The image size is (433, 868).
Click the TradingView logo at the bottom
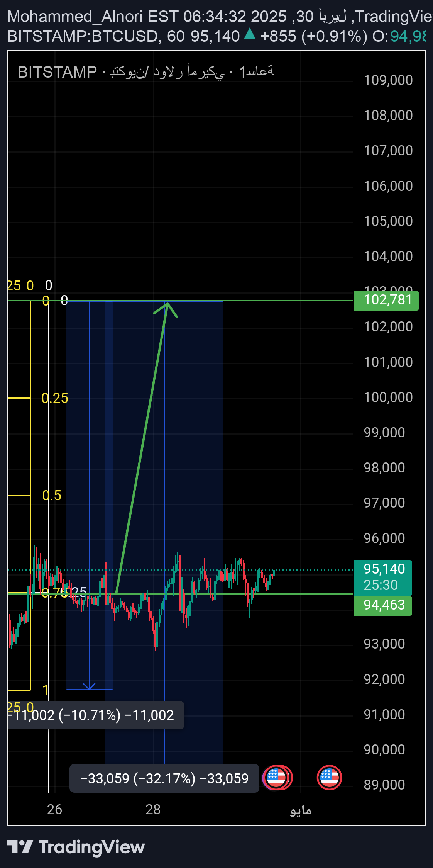point(76,847)
